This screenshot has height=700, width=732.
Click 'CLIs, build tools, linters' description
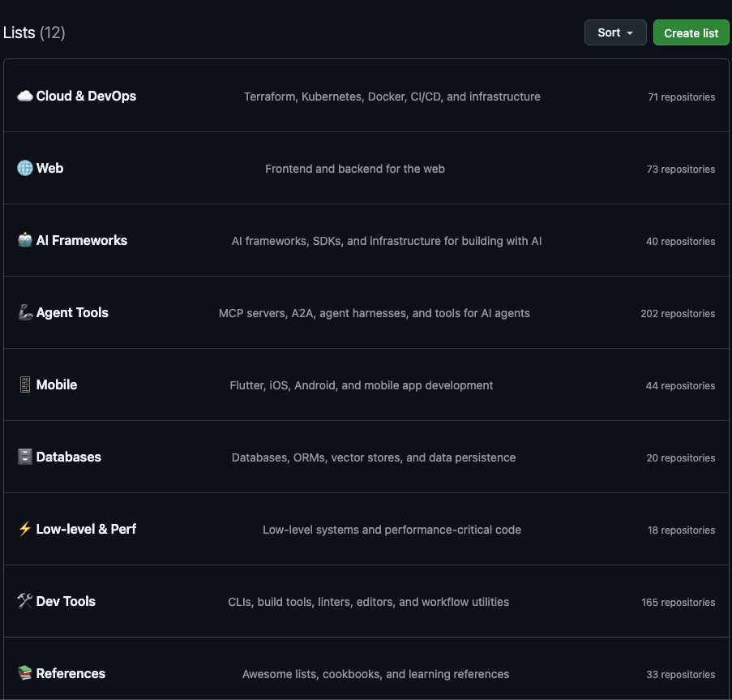[x=368, y=602]
